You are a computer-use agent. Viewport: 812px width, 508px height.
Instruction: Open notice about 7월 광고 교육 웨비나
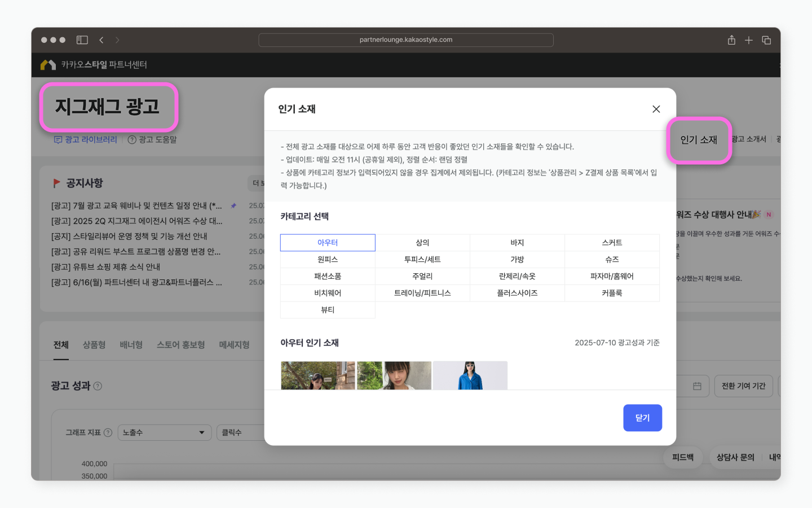tap(136, 206)
